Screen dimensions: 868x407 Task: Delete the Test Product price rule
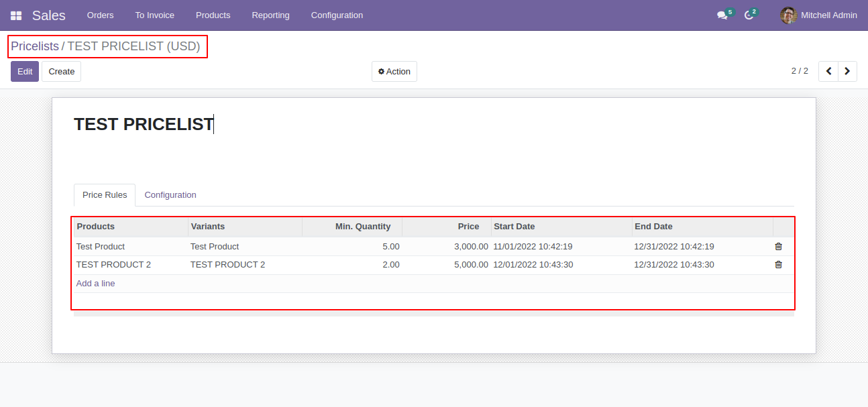tap(778, 246)
